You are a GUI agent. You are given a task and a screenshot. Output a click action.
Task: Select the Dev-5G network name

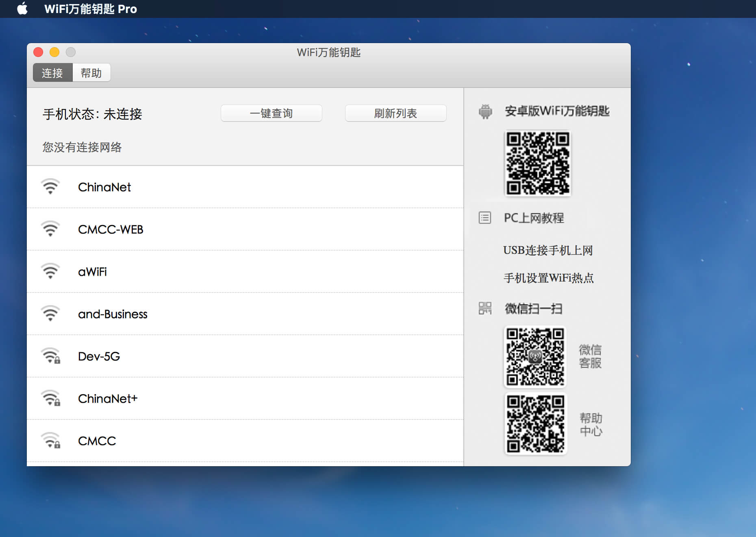(x=99, y=356)
